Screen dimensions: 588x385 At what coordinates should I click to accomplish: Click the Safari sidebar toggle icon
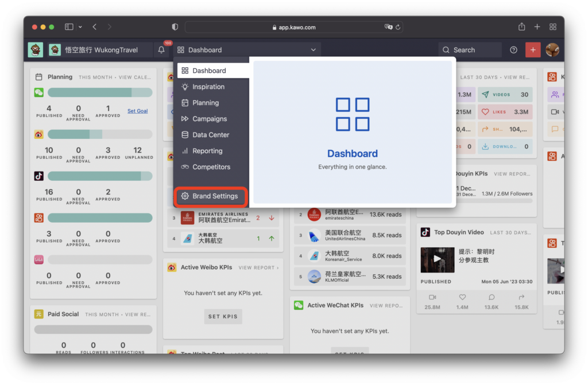69,27
